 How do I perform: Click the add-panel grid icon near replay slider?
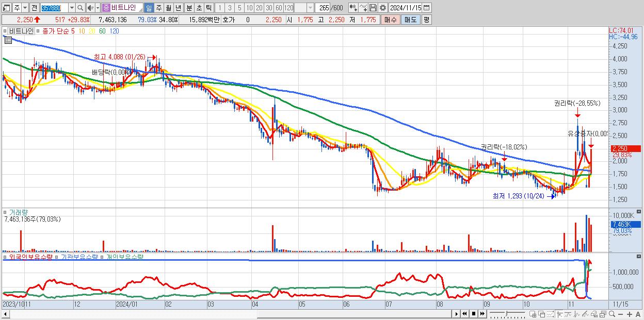pyautogui.click(x=533, y=314)
